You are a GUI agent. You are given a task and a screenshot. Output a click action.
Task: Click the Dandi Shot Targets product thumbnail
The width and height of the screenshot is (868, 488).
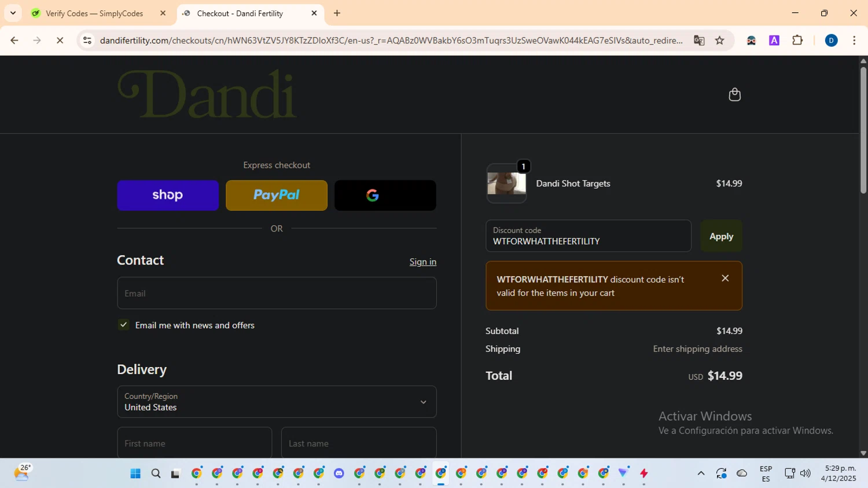click(x=506, y=184)
